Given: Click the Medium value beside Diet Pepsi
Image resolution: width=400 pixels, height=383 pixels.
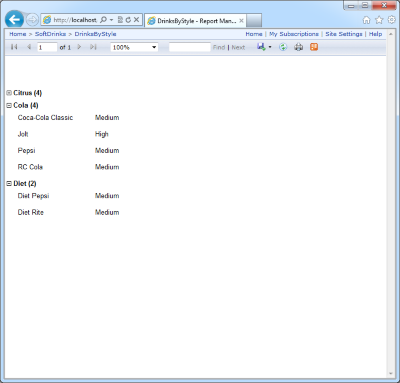Looking at the screenshot, I should pos(107,196).
